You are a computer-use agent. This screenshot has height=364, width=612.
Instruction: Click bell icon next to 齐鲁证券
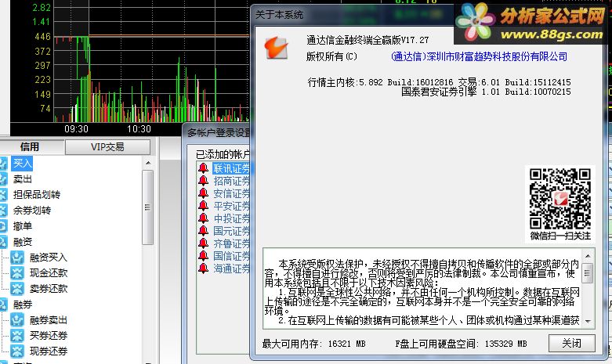click(203, 243)
